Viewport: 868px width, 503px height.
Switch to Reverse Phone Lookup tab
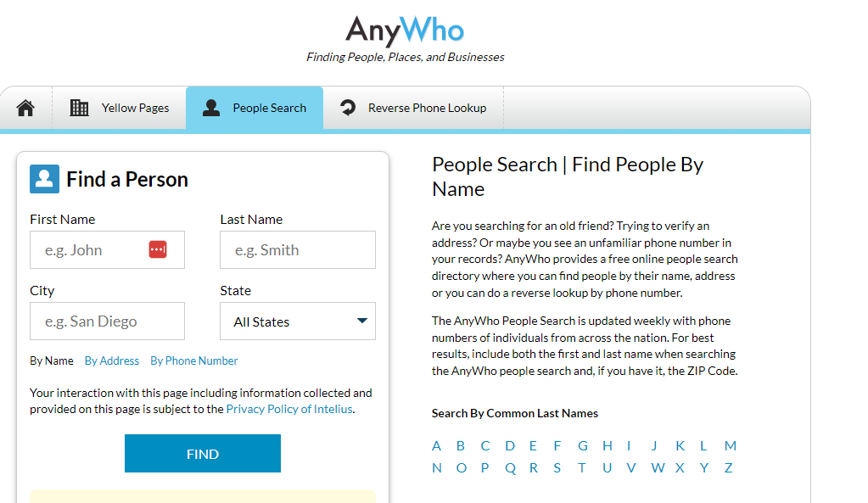(427, 108)
